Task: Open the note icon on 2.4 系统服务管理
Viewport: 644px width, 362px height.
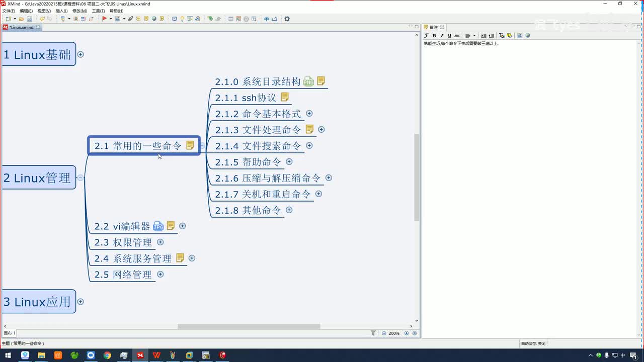Action: (180, 258)
